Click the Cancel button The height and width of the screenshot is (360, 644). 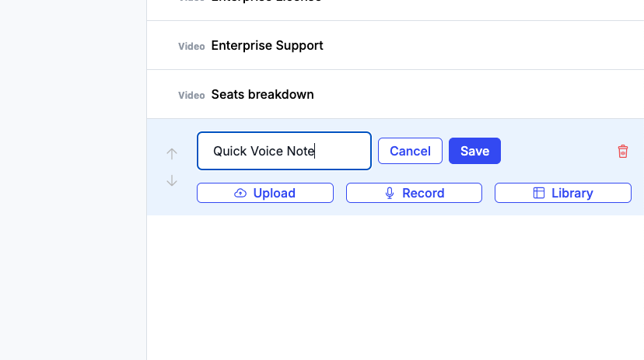click(410, 151)
